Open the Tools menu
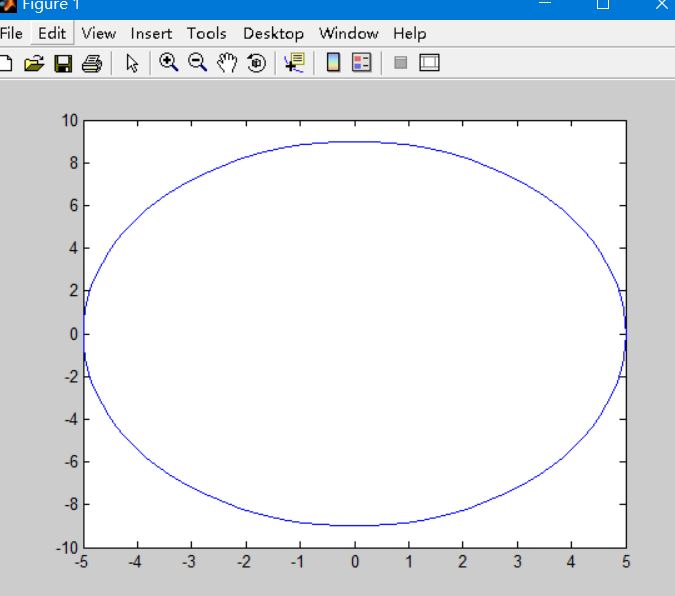The height and width of the screenshot is (596, 675). (x=207, y=34)
